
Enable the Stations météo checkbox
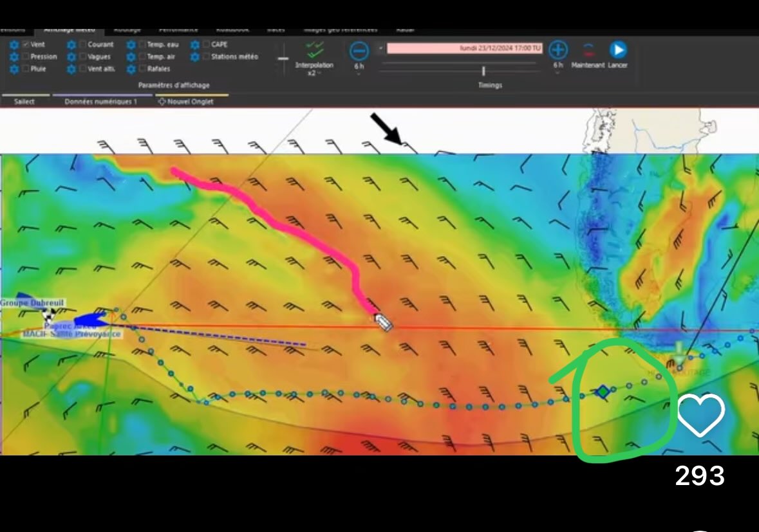tap(207, 56)
